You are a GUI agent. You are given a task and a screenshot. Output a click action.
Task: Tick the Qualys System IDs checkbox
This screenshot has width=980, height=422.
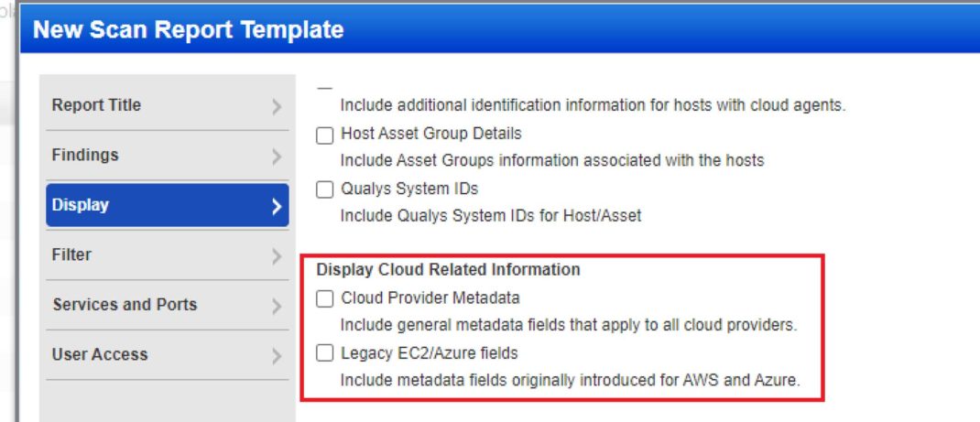[x=325, y=189]
